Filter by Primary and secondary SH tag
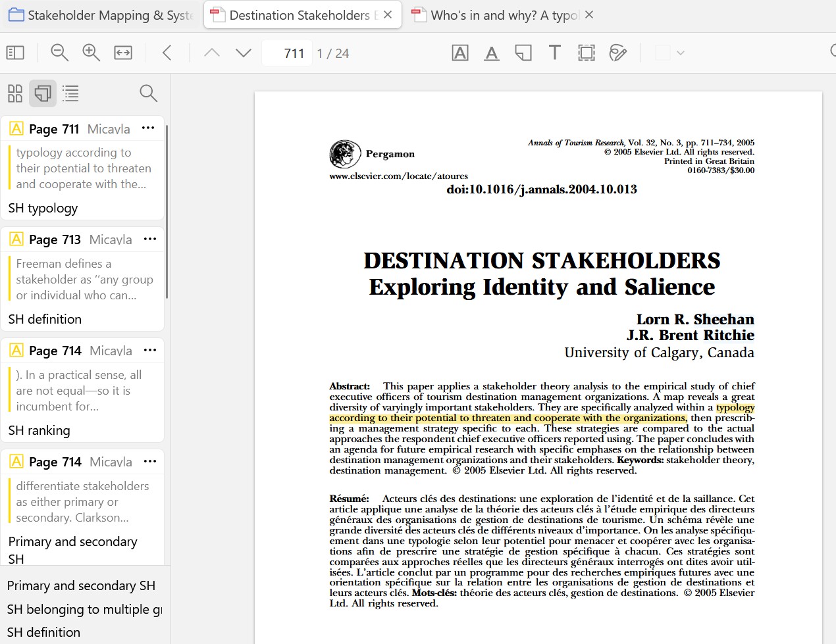 coord(81,585)
